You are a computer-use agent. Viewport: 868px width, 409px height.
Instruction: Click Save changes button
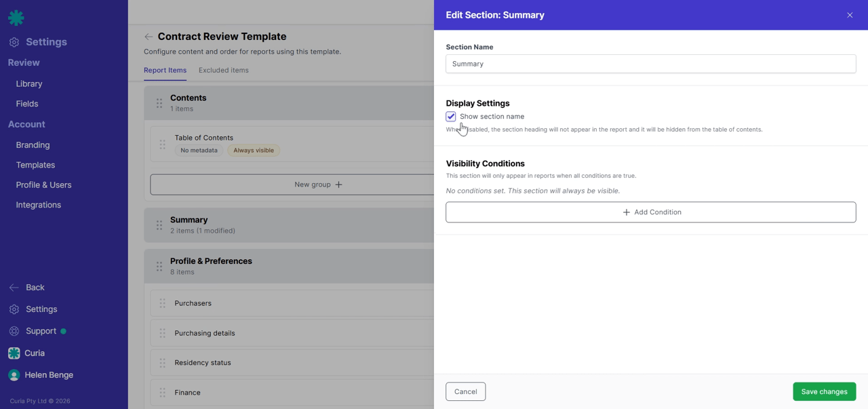click(x=825, y=391)
